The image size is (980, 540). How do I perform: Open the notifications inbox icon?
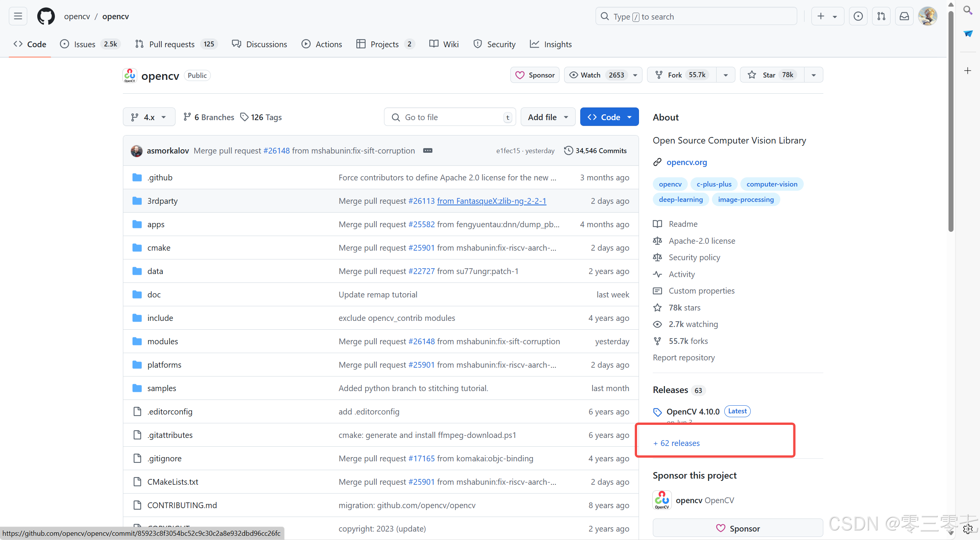[x=904, y=16]
